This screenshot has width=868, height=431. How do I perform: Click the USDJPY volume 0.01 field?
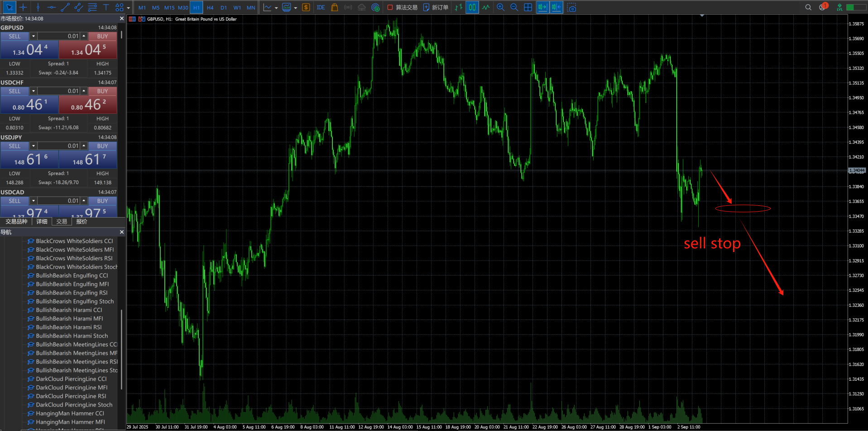click(x=58, y=146)
